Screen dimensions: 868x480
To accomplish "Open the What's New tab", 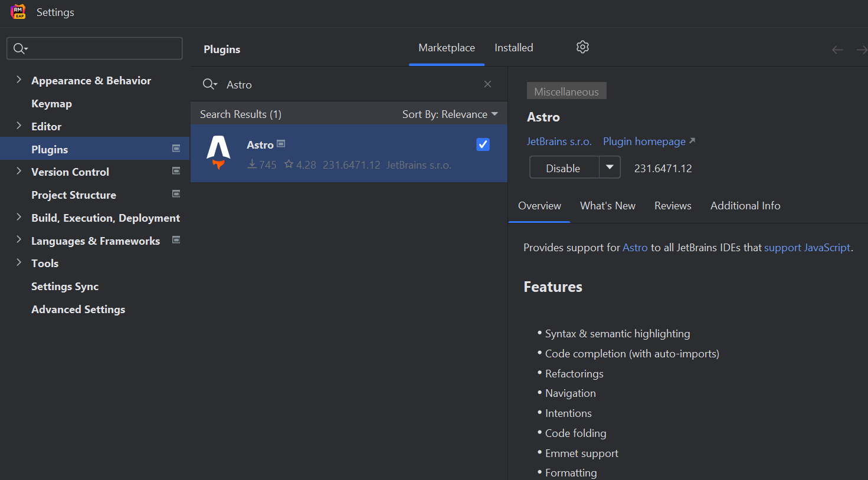I will pos(608,206).
